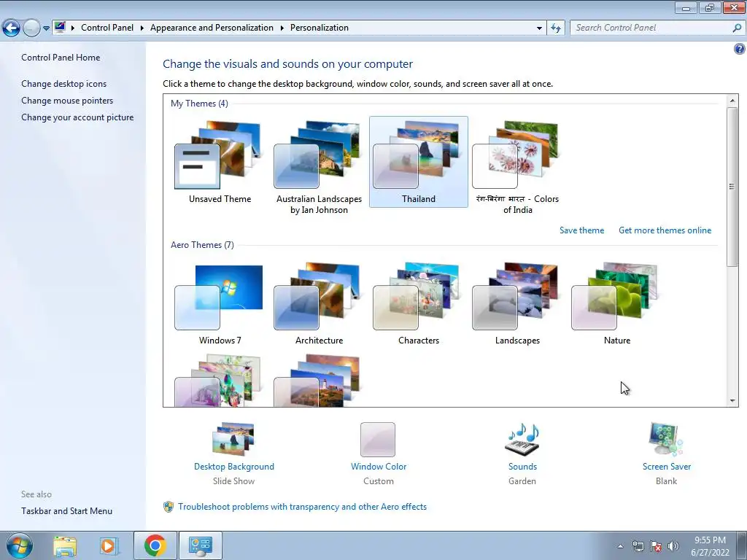747x560 pixels.
Task: Click the shield icon beside Troubleshoot
Action: (169, 507)
